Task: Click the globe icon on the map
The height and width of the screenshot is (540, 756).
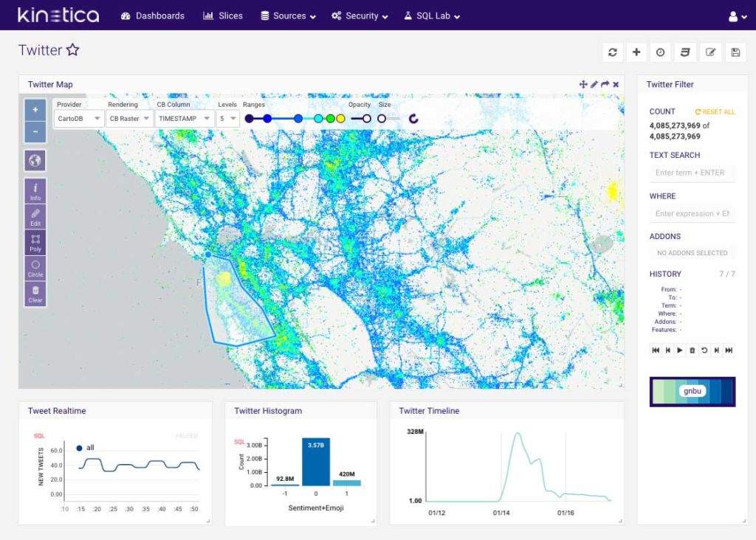Action: 35,160
